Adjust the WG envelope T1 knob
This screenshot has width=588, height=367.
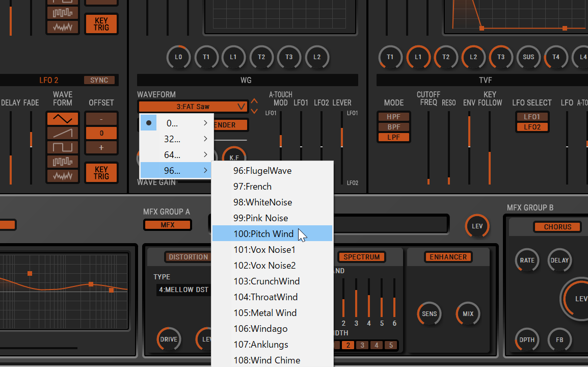(x=206, y=57)
